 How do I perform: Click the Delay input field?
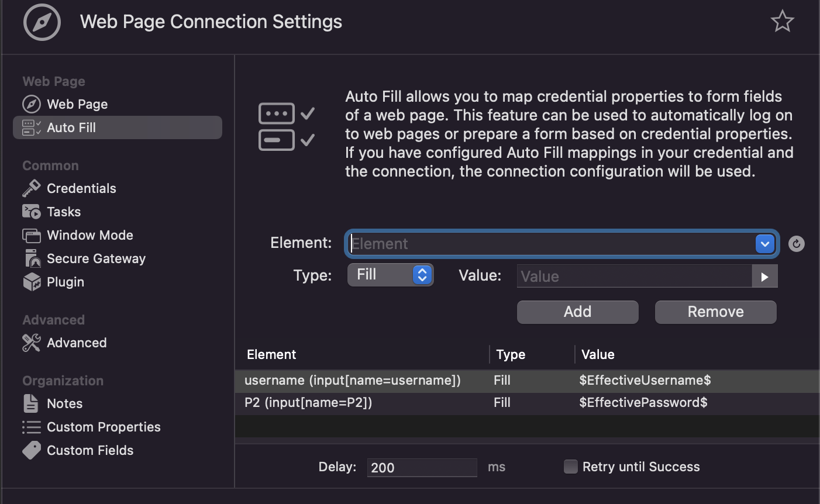click(x=421, y=467)
